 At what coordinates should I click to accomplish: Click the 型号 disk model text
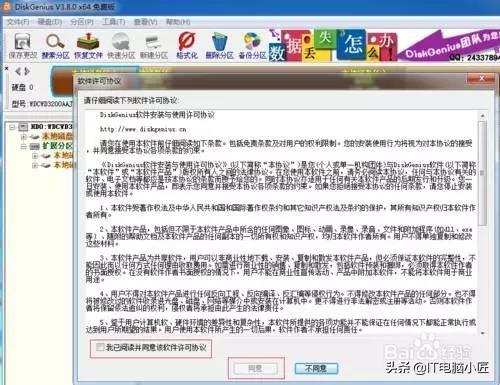coord(42,104)
